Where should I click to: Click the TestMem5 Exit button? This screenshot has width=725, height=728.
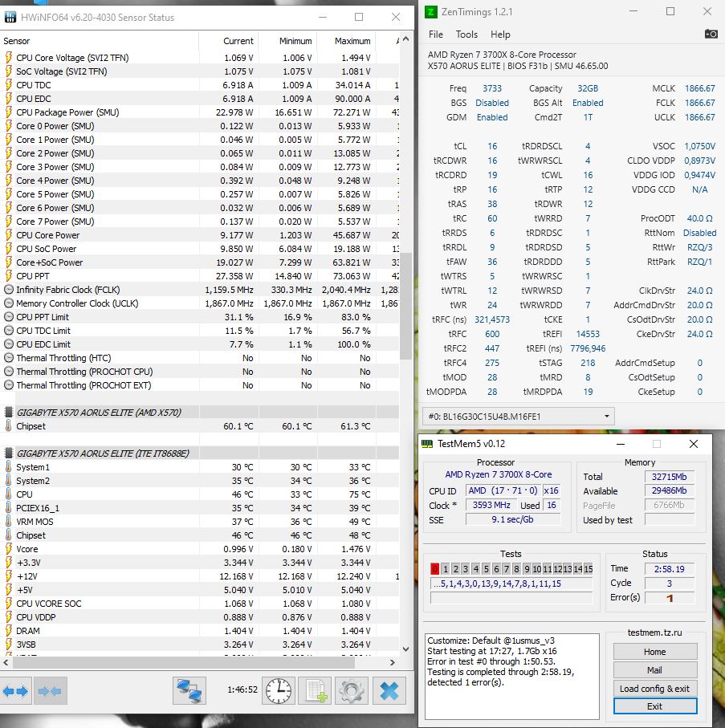pos(655,706)
